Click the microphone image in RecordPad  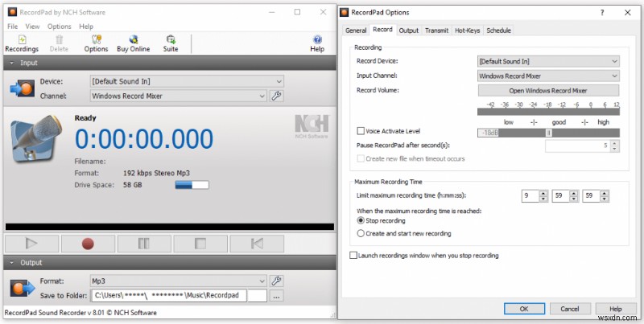tap(36, 138)
